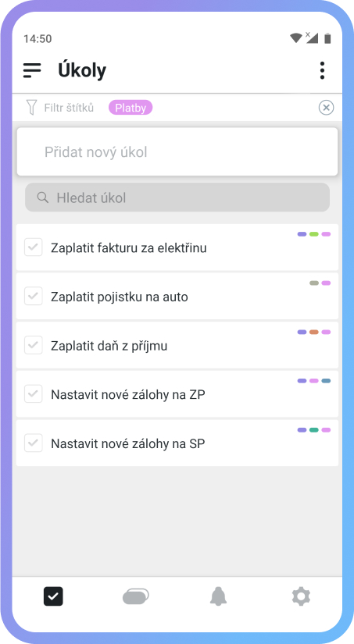Screen dimensions: 354x644
Task: Click the orange label dot on the daň z příjmu task
Action: pyautogui.click(x=314, y=332)
